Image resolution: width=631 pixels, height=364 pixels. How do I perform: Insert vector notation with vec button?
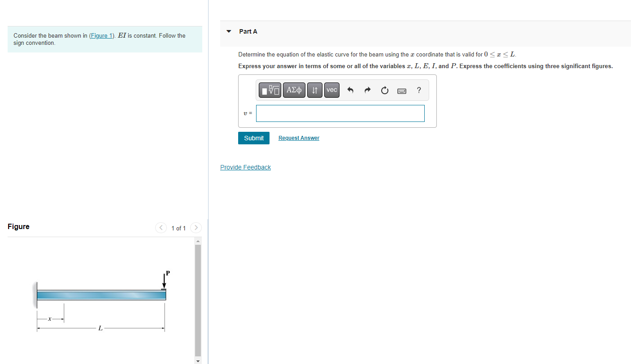click(332, 90)
